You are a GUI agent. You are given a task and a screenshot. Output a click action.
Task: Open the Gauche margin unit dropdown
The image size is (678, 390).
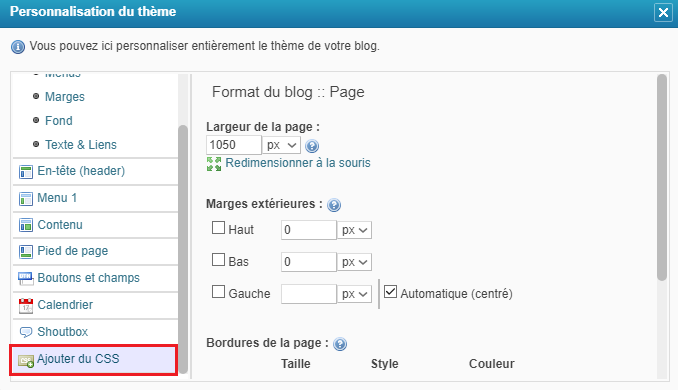(355, 294)
